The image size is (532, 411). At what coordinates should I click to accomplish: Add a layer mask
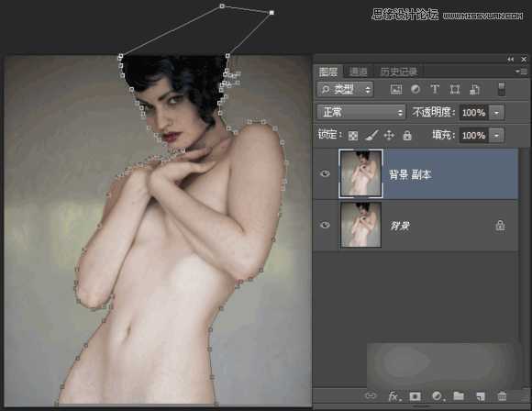pyautogui.click(x=415, y=396)
